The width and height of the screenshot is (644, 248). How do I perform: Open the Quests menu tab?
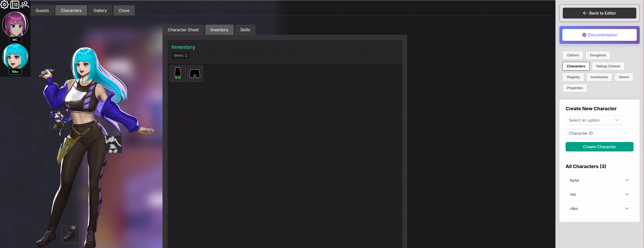coord(42,10)
